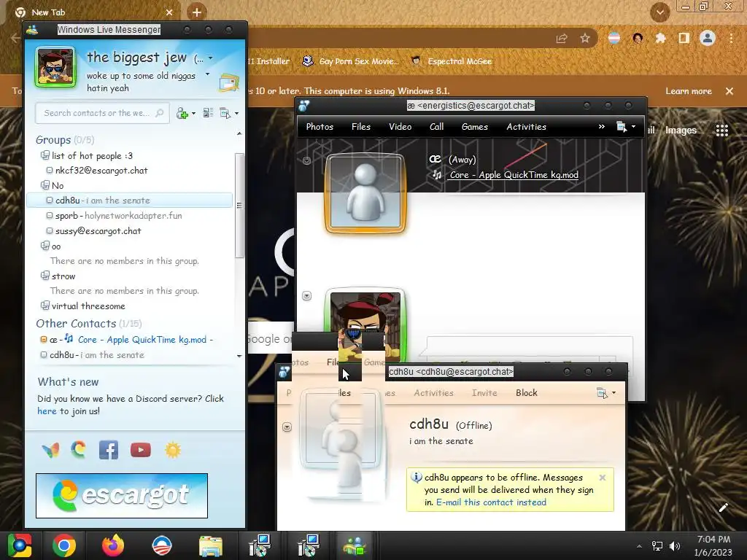
Task: Open 'Espectral McGee' bookmark
Action: point(451,61)
